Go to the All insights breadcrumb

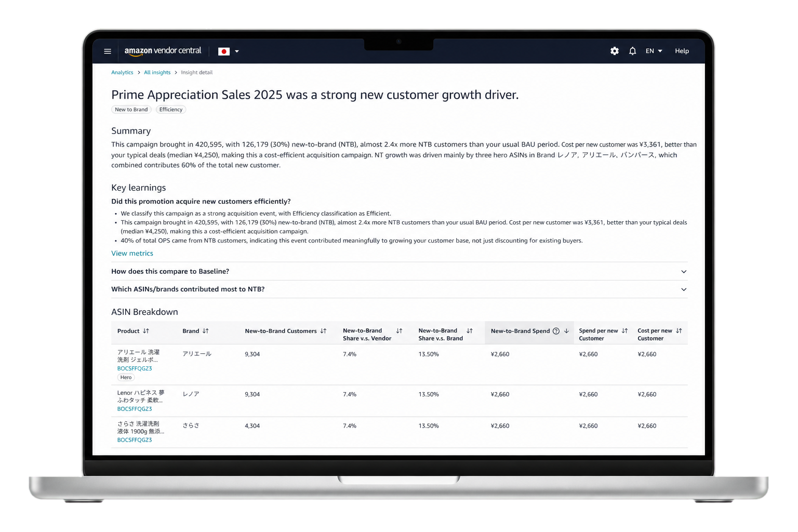[x=157, y=72]
